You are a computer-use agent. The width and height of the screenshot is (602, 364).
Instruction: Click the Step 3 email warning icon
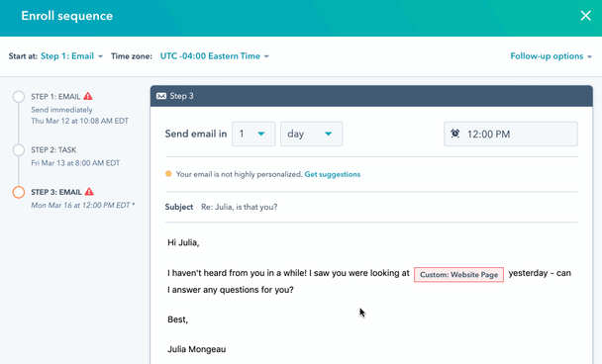pos(89,192)
